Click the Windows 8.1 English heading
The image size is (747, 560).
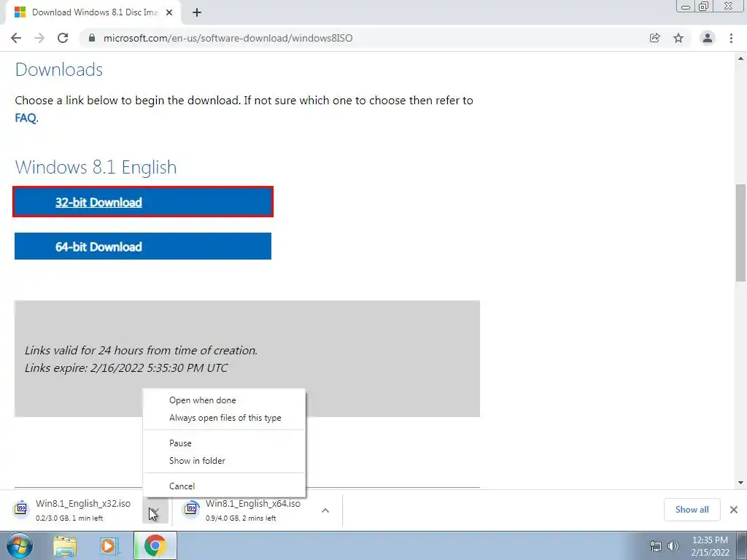tap(96, 168)
